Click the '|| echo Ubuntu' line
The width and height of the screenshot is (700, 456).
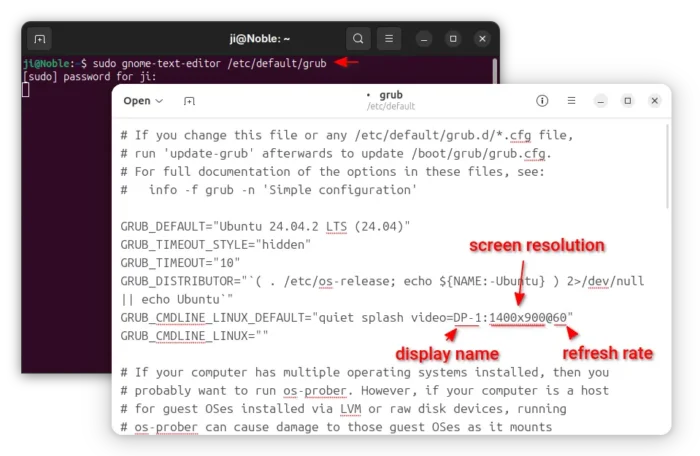[177, 299]
